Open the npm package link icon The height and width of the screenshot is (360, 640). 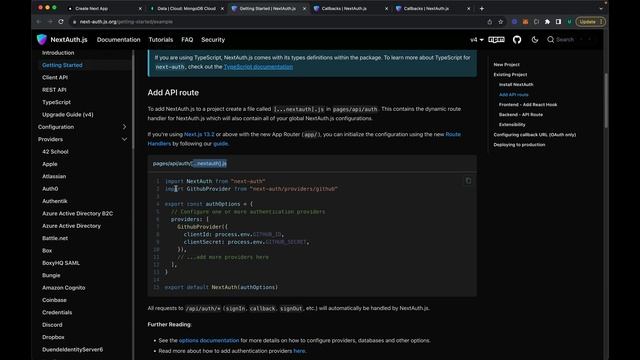[x=496, y=40]
